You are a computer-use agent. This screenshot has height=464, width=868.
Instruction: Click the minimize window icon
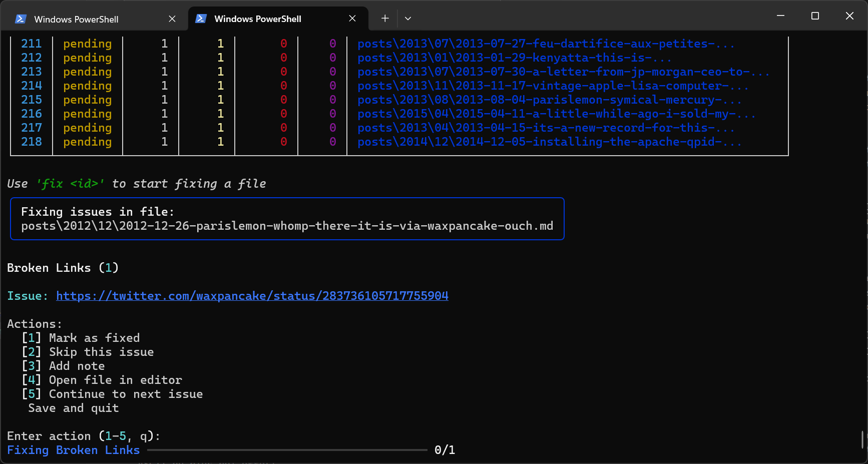(x=780, y=16)
